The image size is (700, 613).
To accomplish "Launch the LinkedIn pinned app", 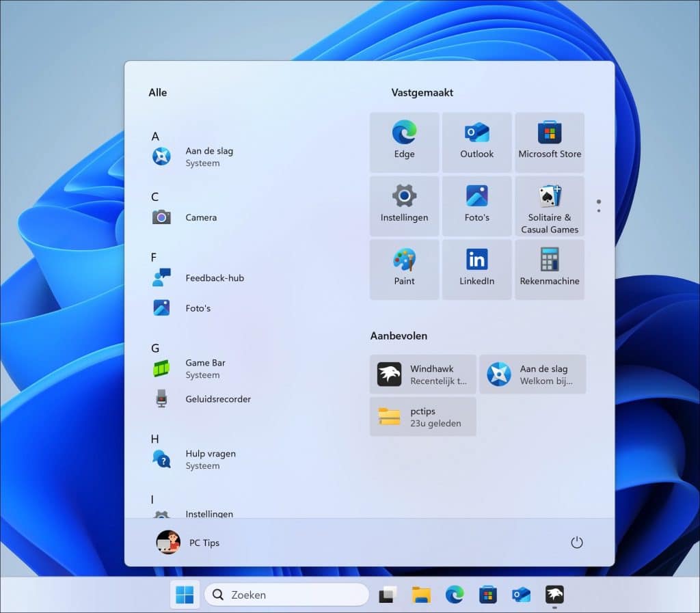I will pos(476,269).
